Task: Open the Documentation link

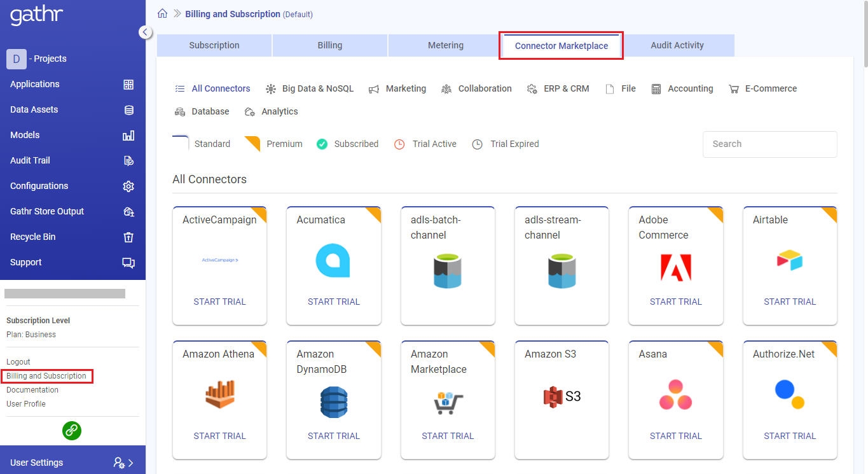Action: coord(32,390)
